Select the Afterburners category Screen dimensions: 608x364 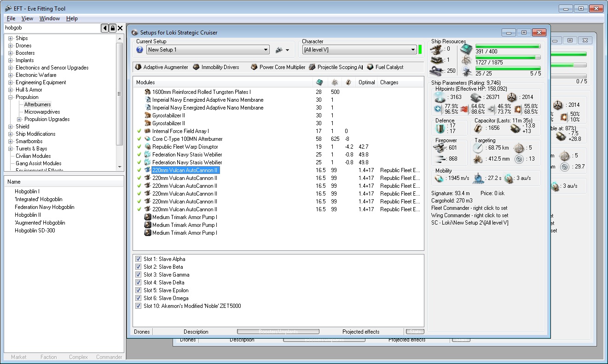point(38,104)
